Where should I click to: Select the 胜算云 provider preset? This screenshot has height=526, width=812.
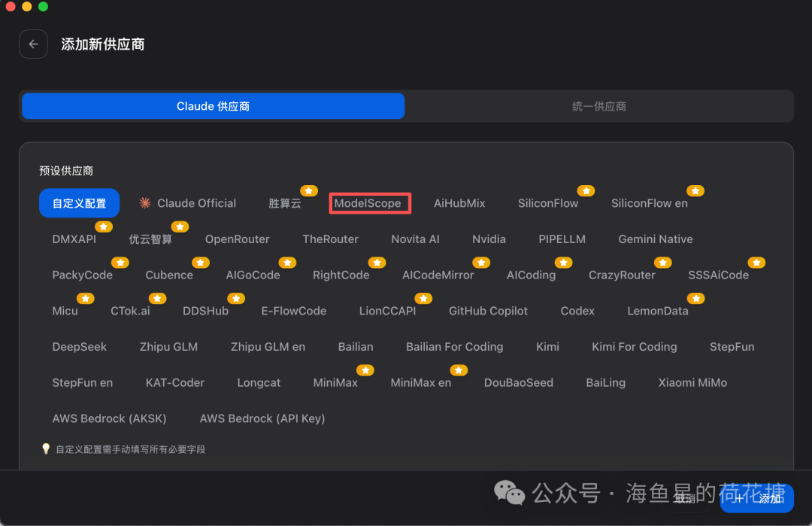click(x=285, y=203)
